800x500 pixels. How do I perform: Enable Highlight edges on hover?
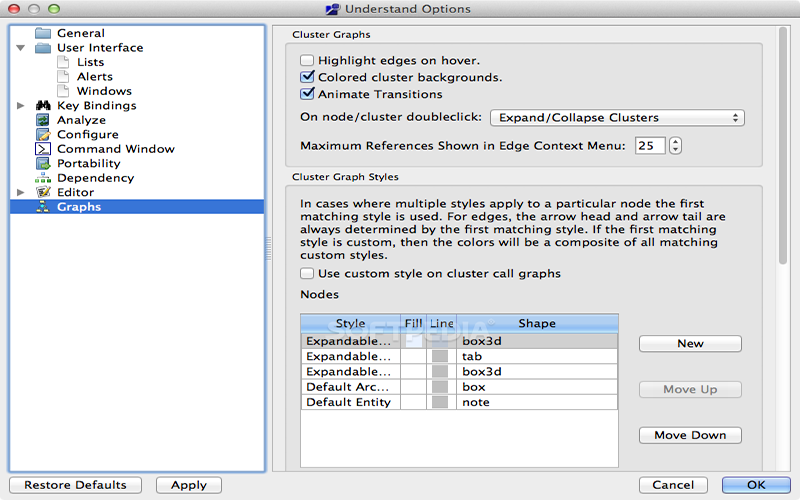[x=308, y=61]
